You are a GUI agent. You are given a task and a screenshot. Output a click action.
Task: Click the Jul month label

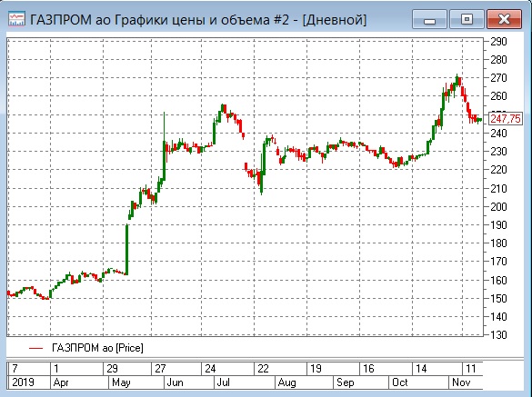pyautogui.click(x=223, y=382)
